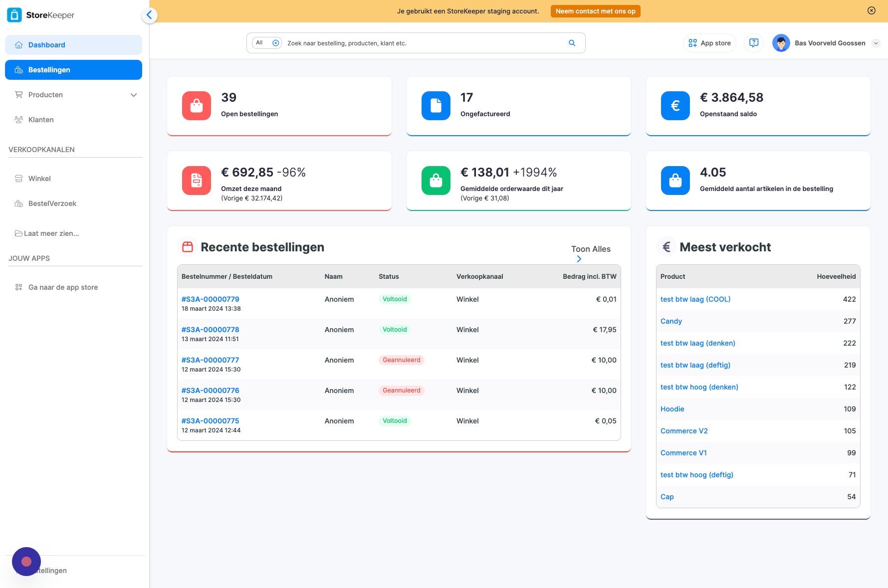
Task: Click the search magnifier icon
Action: pos(572,43)
